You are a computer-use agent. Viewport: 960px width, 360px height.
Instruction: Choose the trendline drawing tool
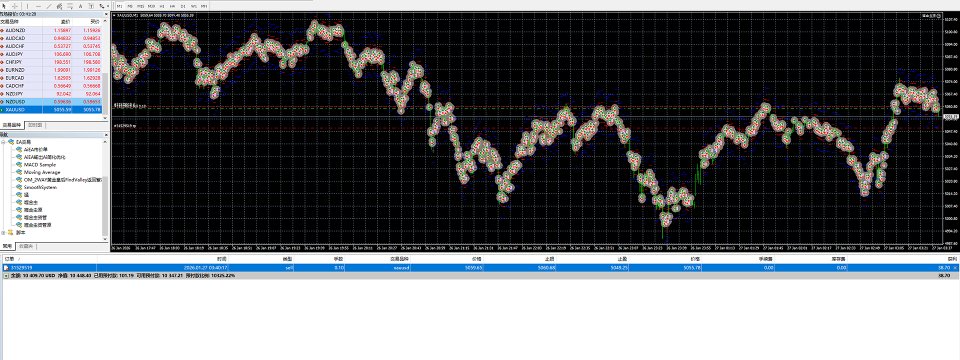pos(49,6)
